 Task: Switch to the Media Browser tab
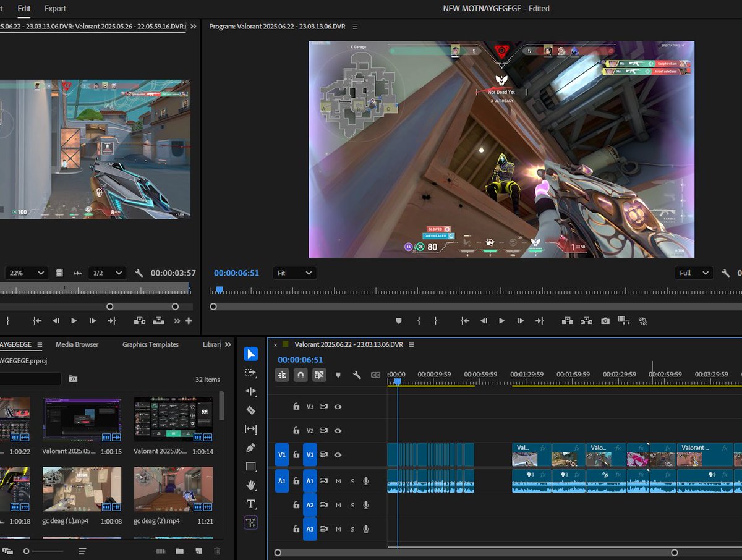pos(77,344)
